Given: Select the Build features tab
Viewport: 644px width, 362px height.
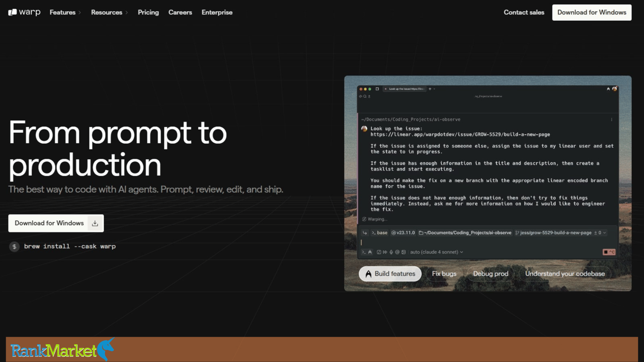Looking at the screenshot, I should [x=390, y=273].
